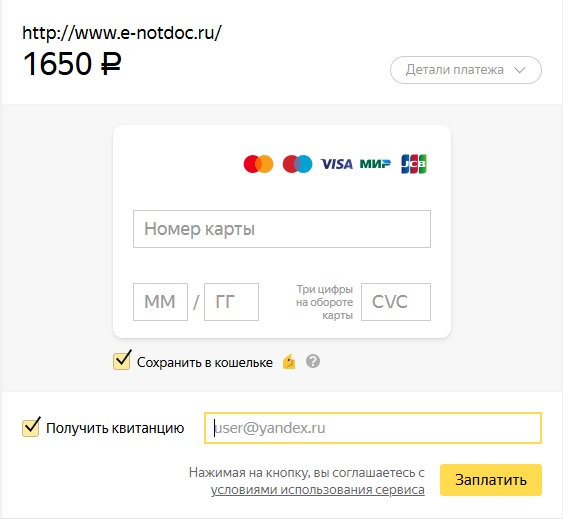The image size is (563, 519).
Task: Click the Maestro logo icon
Action: (297, 164)
